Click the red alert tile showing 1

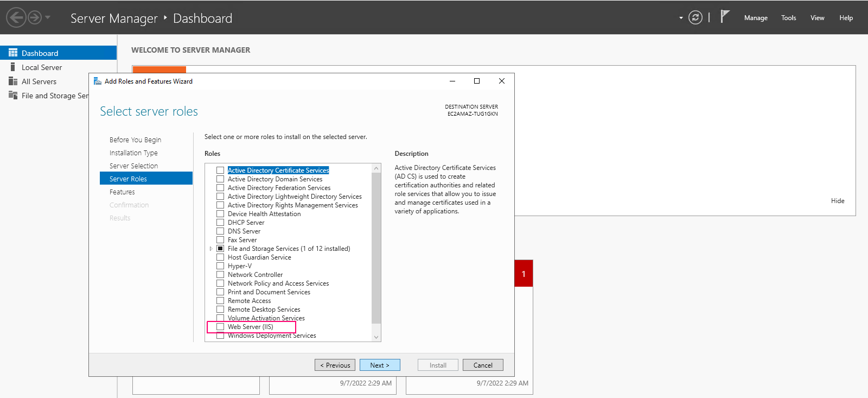(524, 274)
